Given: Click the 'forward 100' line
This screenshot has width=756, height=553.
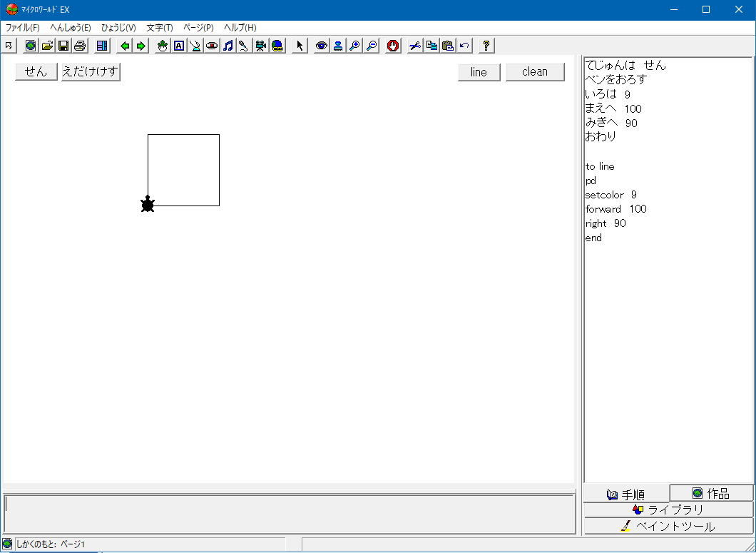Looking at the screenshot, I should (616, 209).
